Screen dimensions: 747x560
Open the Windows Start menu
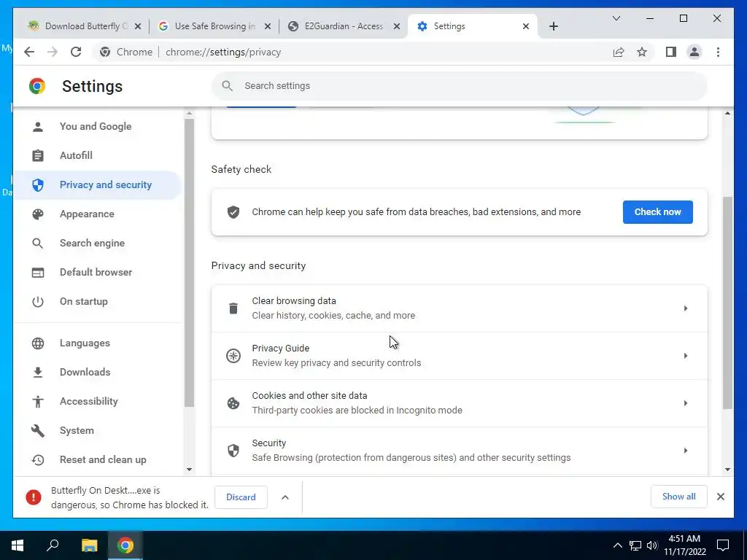pyautogui.click(x=18, y=545)
